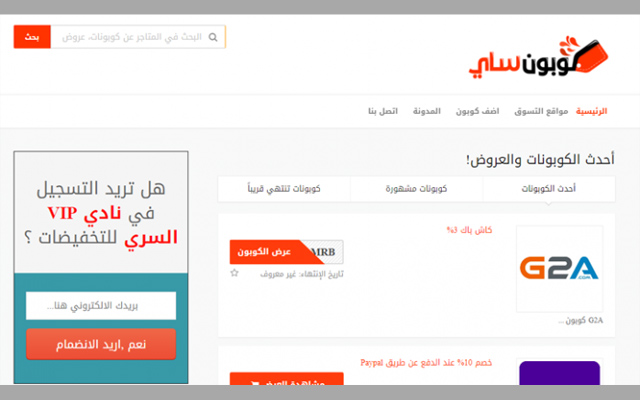Viewport: 640px width, 400px height.
Task: Click the magnifier icon in search box
Action: pos(214,37)
